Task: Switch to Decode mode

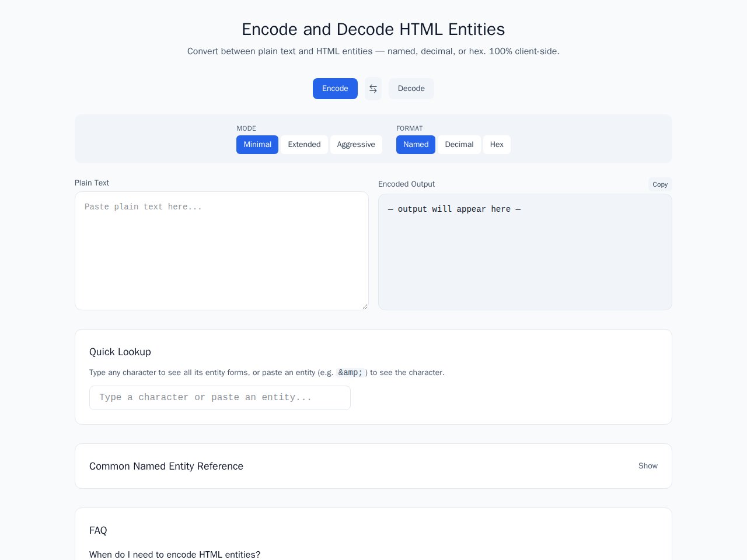Action: coord(411,89)
